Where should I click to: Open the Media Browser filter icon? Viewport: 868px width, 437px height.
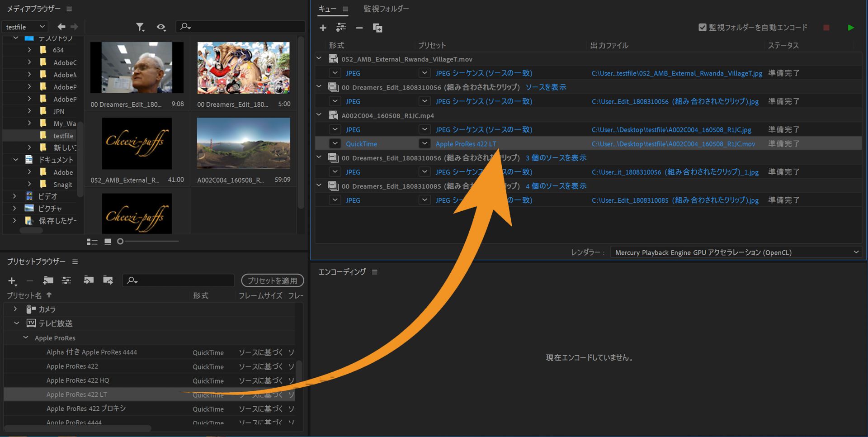pos(140,27)
